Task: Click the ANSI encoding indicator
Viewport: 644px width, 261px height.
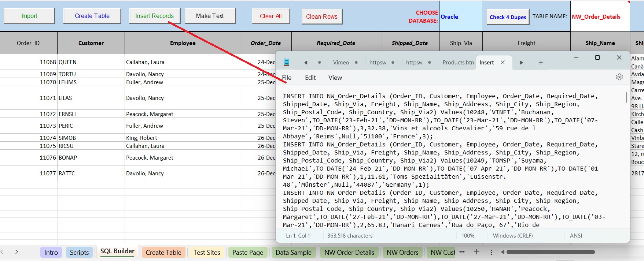Action: (x=576, y=236)
